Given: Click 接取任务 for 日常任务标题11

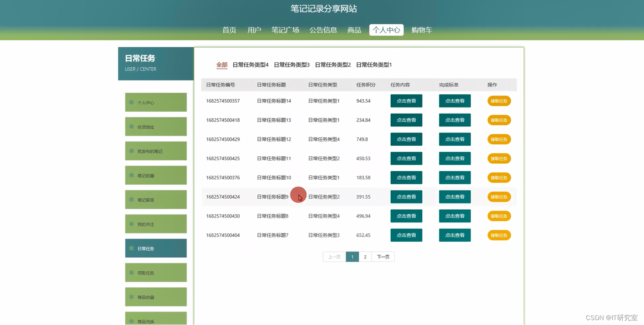Looking at the screenshot, I should (x=499, y=158).
